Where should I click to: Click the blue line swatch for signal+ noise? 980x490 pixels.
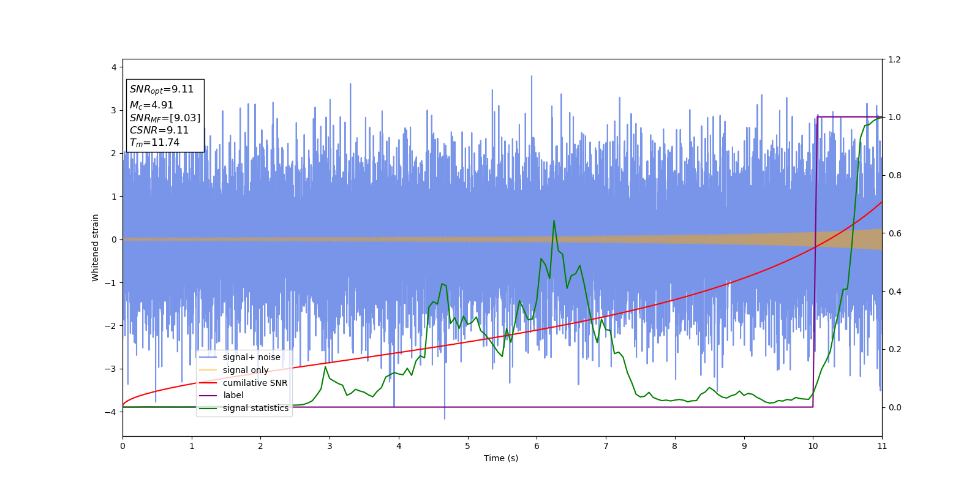tap(208, 357)
